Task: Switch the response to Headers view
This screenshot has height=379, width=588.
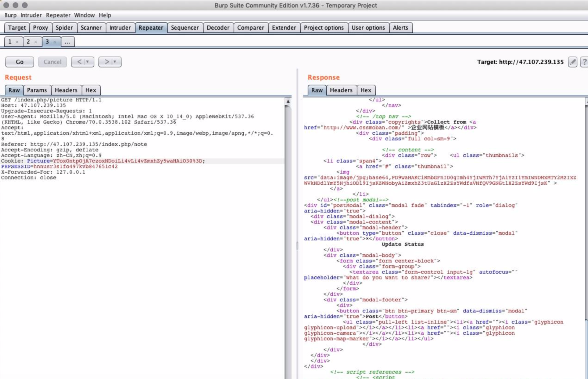Action: (x=341, y=90)
